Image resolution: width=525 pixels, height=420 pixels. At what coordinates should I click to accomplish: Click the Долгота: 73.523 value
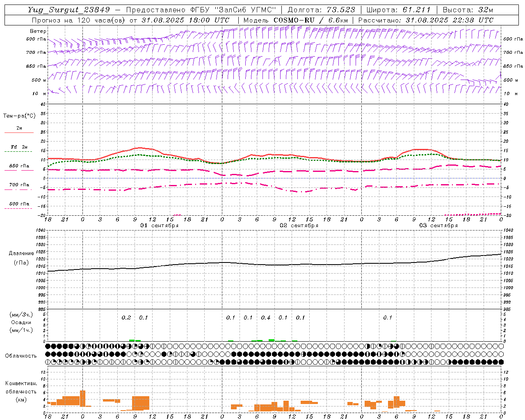[322, 10]
